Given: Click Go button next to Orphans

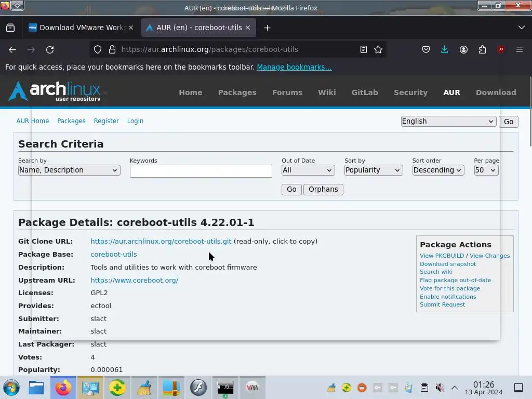Looking at the screenshot, I should click(291, 189).
